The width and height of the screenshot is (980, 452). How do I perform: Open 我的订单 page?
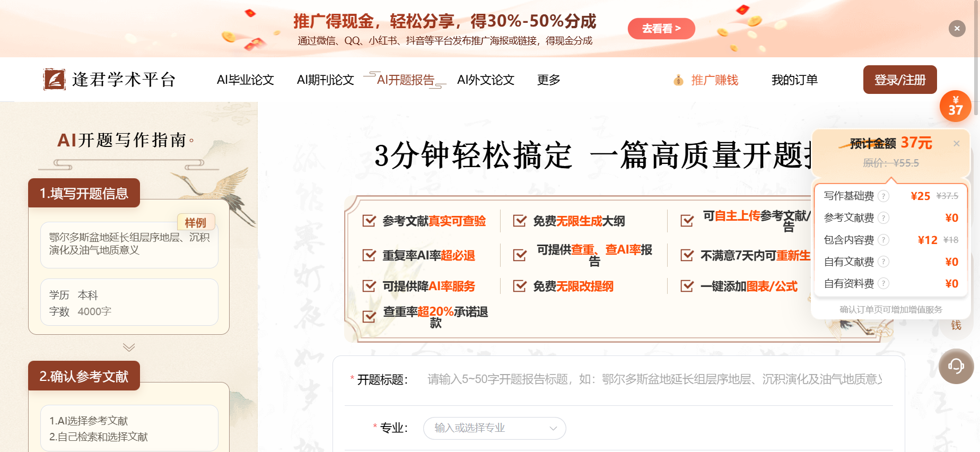pos(794,80)
